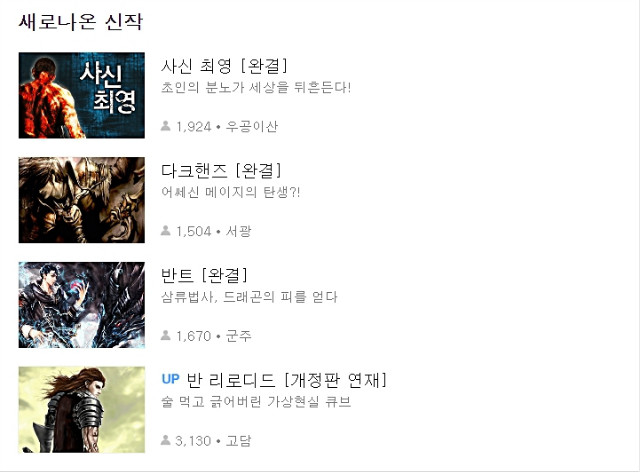Screen dimensions: 640x472
Task: Open the 반트 cover thumbnail
Action: point(82,305)
